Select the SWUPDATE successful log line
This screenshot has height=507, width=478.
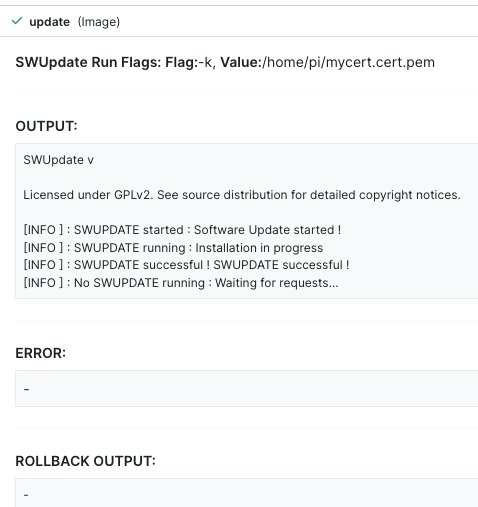(x=186, y=265)
